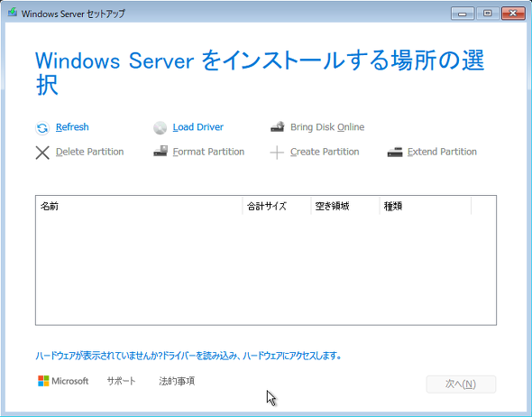Open the 法的事項 legal link
532x417 pixels.
click(x=177, y=381)
